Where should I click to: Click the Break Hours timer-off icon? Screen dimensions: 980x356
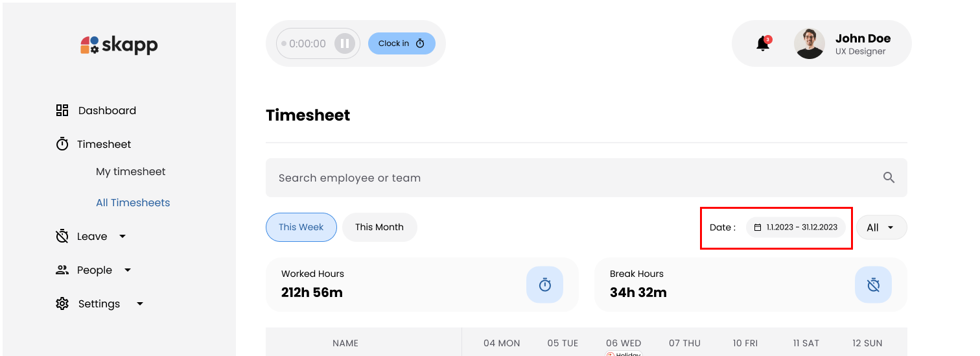click(x=874, y=285)
